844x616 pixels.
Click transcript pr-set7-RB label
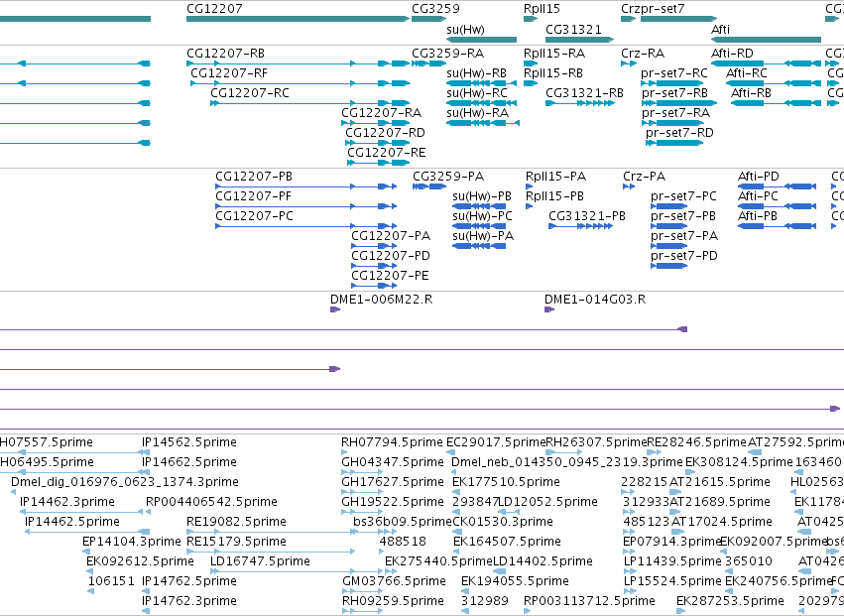pos(673,93)
